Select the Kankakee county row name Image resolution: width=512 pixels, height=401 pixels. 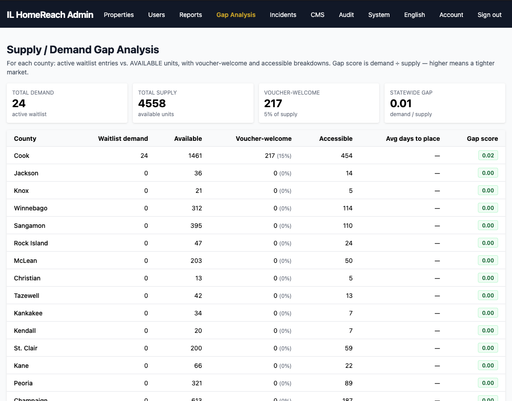[x=28, y=313]
